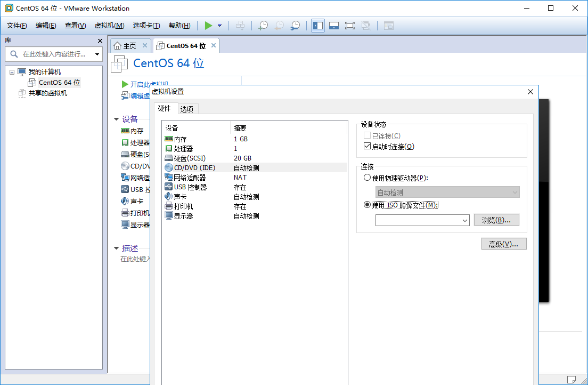Click the console view toolbar icon
588x385 pixels.
tap(333, 25)
